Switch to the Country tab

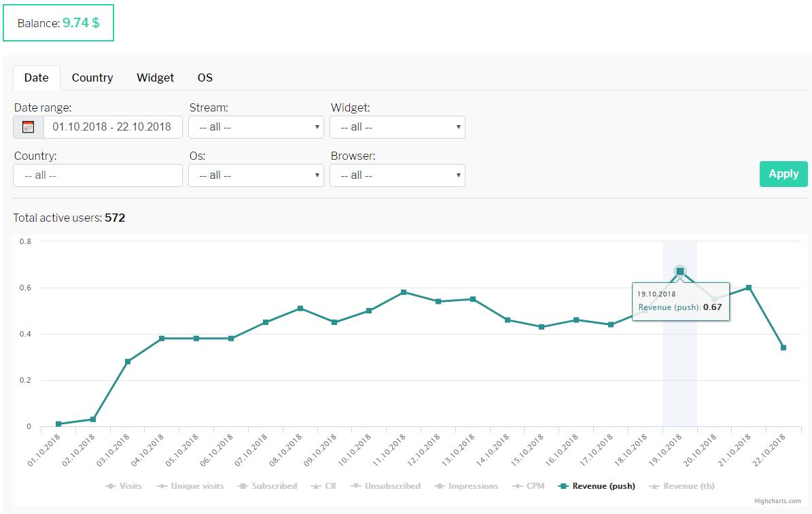[92, 78]
